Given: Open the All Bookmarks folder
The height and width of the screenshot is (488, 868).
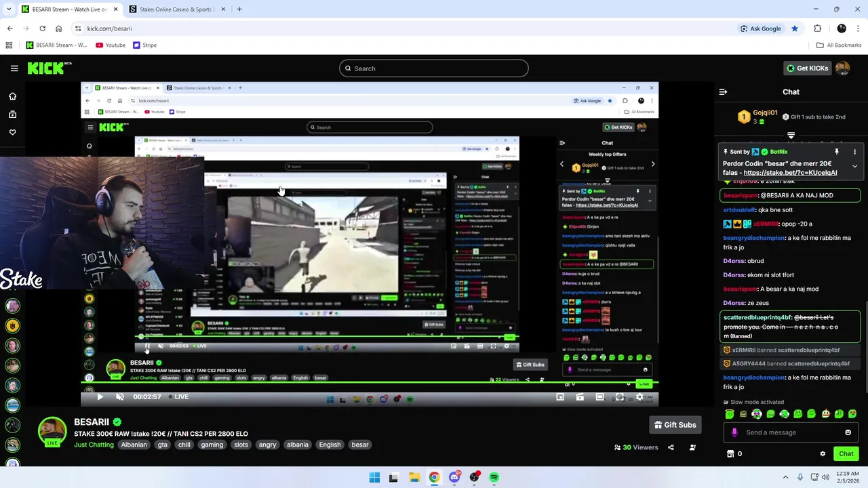Looking at the screenshot, I should (x=839, y=45).
